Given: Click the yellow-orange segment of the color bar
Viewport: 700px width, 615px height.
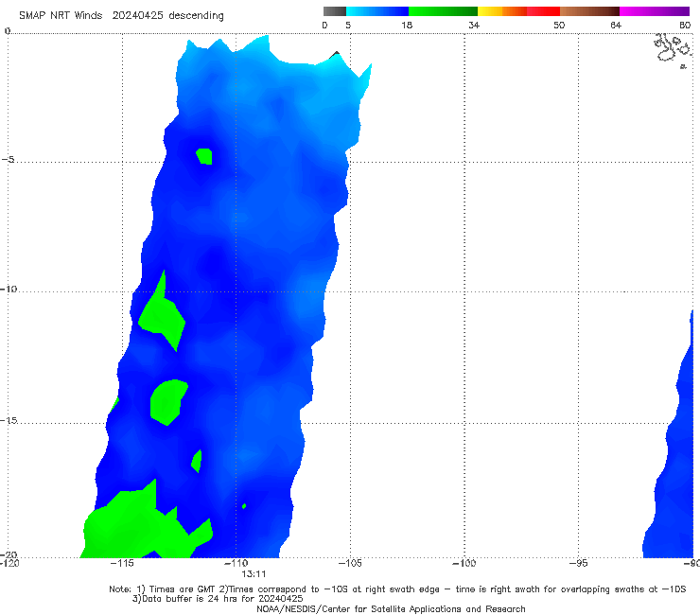Looking at the screenshot, I should click(502, 11).
